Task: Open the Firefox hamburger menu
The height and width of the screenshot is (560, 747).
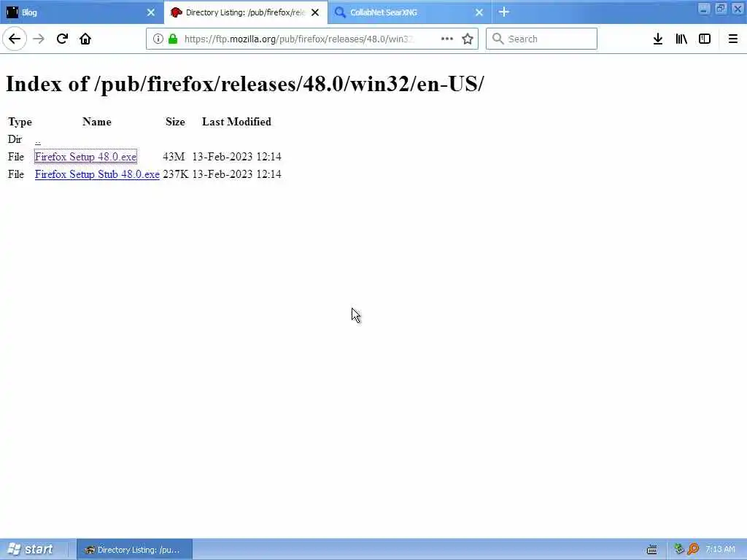Action: pos(733,39)
